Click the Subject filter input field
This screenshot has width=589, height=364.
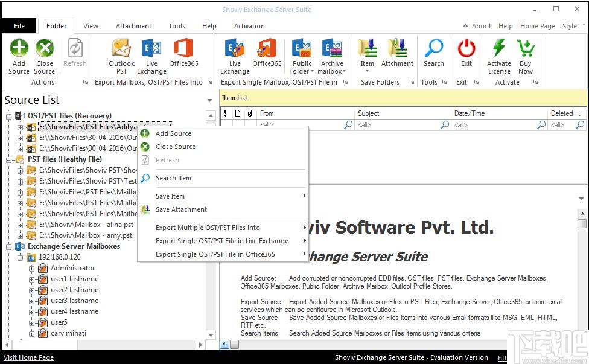click(x=398, y=125)
